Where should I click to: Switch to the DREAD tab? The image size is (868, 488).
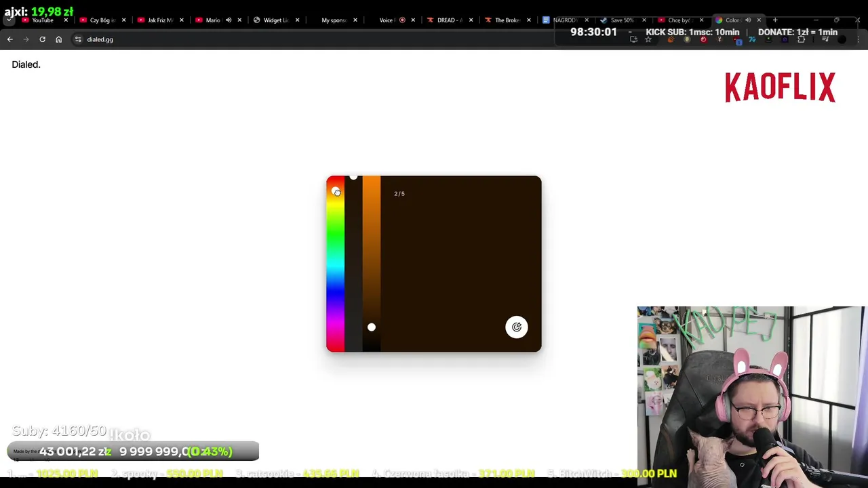pyautogui.click(x=449, y=20)
